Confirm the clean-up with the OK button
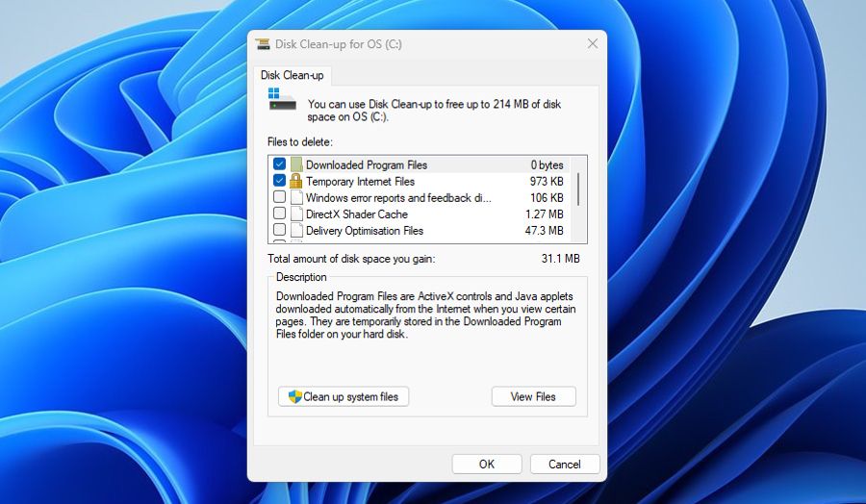 click(487, 464)
